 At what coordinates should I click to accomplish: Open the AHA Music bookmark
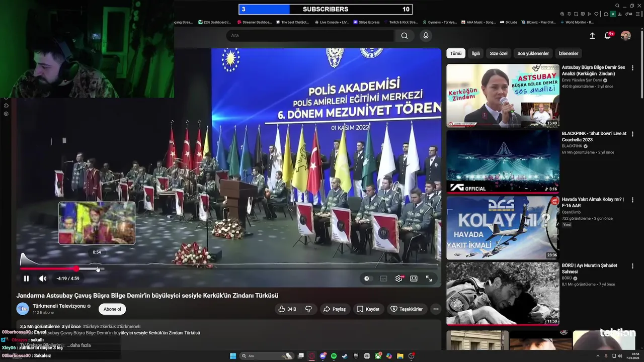(478, 22)
